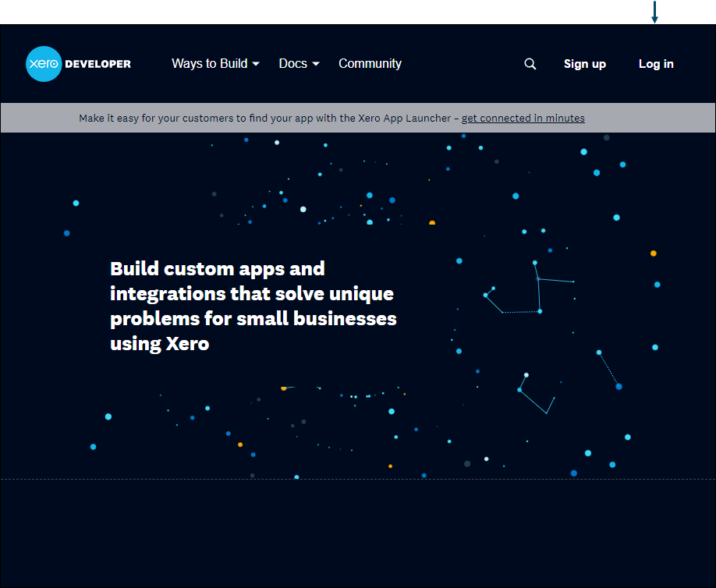716x588 pixels.
Task: Click the Log in link
Action: tap(656, 64)
